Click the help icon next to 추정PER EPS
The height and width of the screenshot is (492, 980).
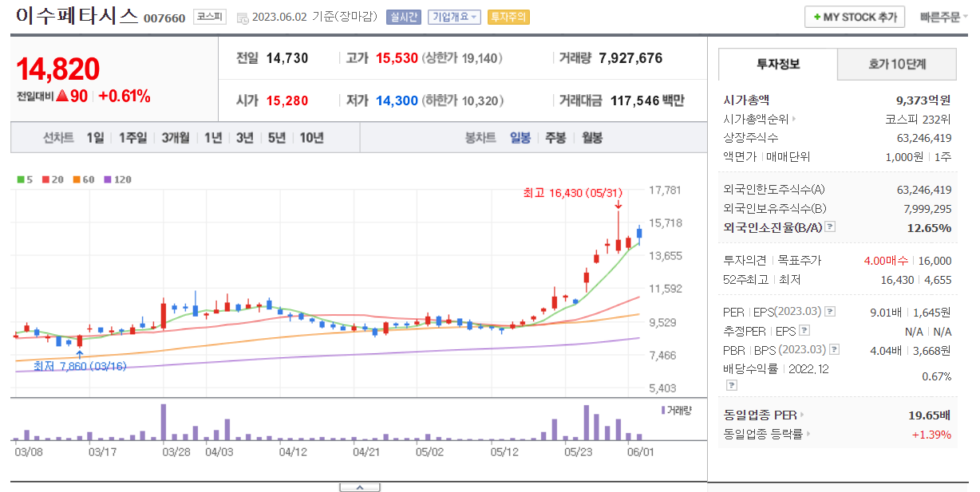804,330
